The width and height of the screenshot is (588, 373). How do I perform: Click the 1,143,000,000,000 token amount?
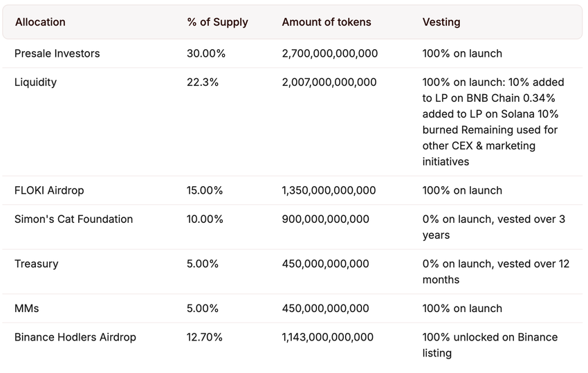[x=328, y=338]
